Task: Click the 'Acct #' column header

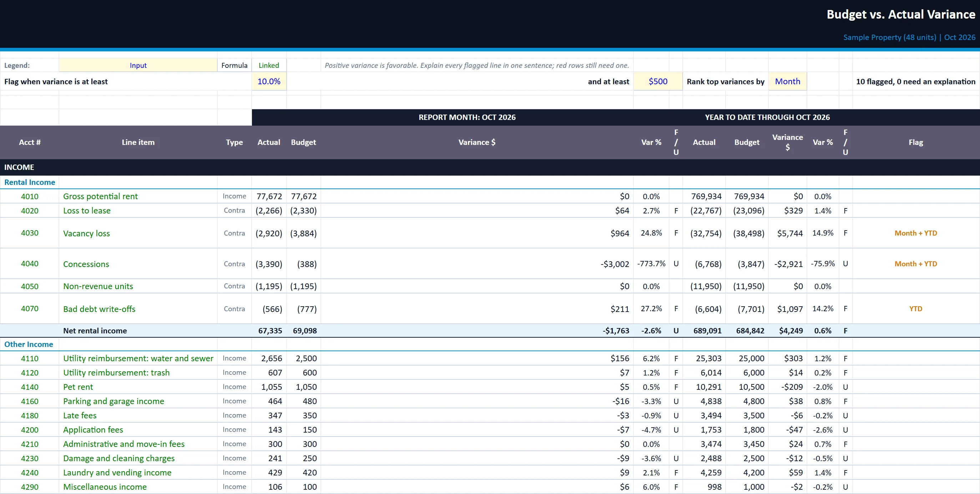Action: tap(30, 142)
